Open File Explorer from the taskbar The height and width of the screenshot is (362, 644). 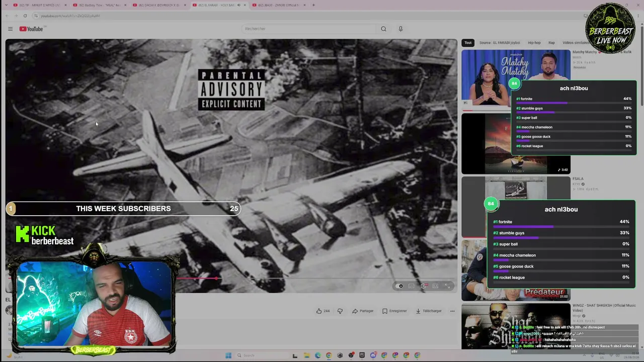306,355
